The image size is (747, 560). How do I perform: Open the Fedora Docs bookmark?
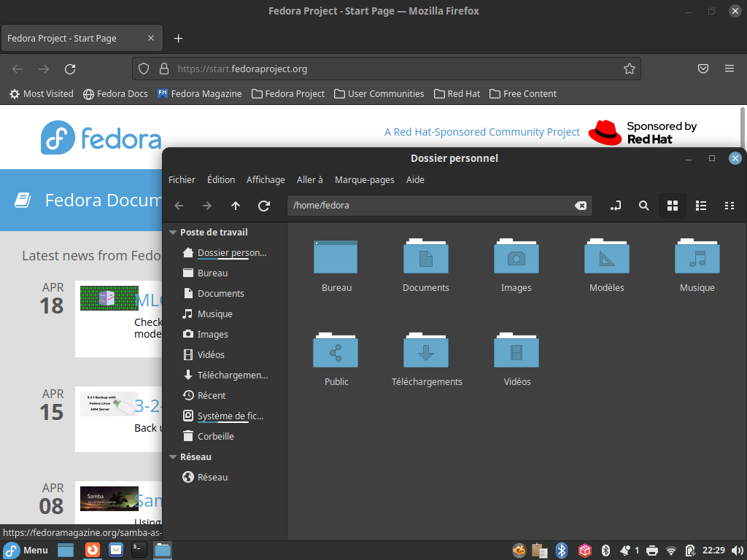click(115, 94)
